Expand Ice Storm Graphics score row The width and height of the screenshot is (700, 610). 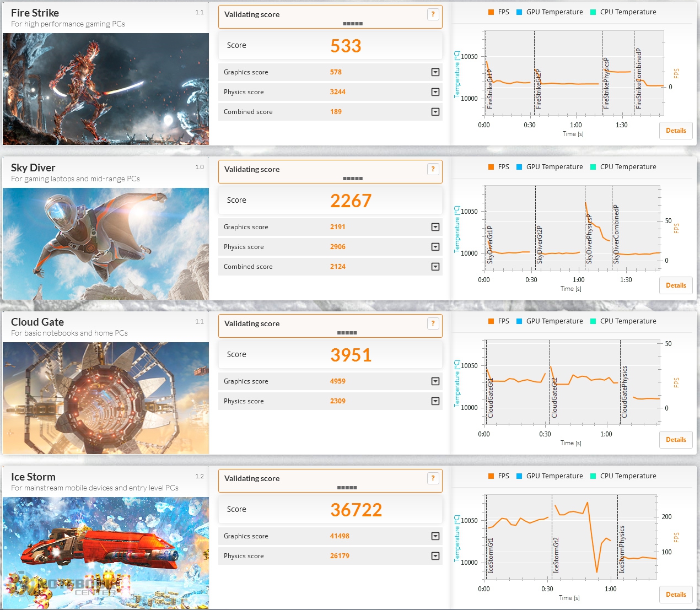(435, 536)
